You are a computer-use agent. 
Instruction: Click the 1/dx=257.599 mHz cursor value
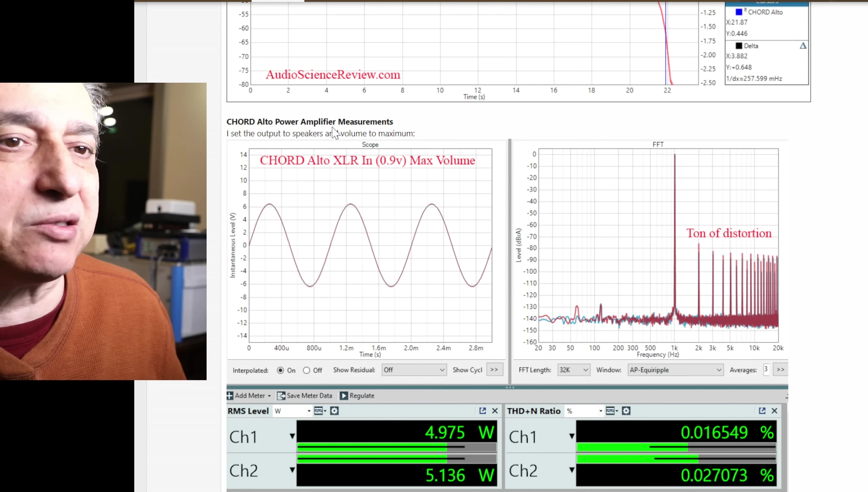[x=754, y=78]
